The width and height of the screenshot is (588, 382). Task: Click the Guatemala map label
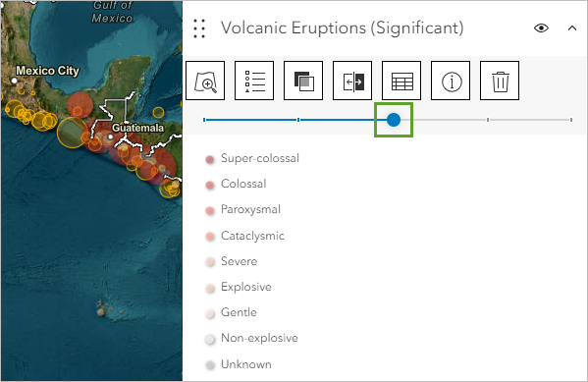pos(137,128)
